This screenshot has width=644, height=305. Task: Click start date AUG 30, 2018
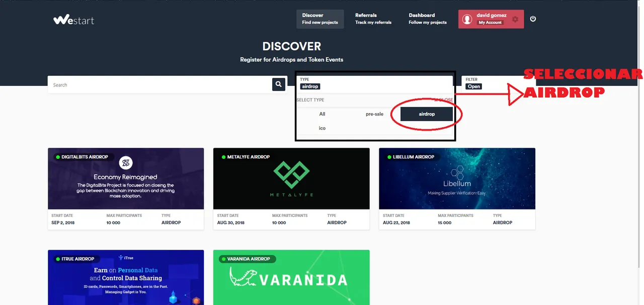click(x=230, y=223)
